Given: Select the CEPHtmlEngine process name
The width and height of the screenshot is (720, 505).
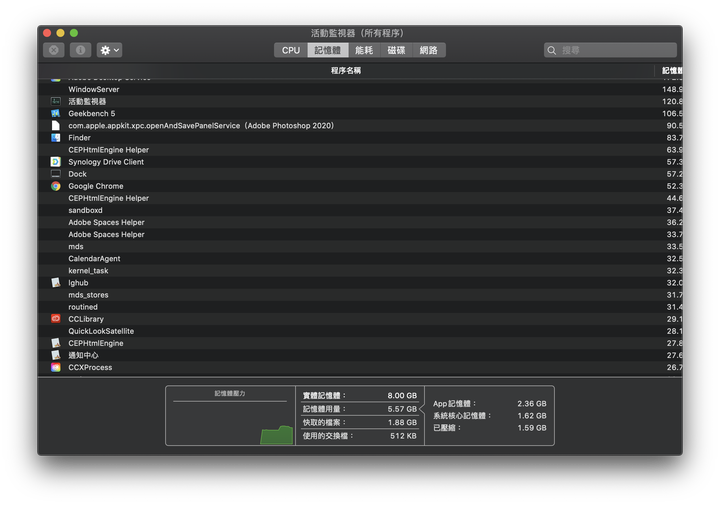Looking at the screenshot, I should click(x=96, y=343).
